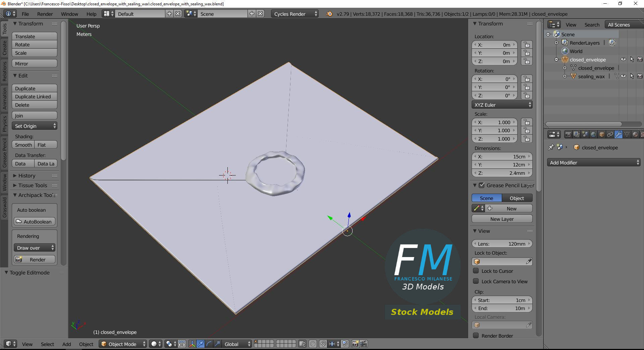Open the World properties tab
The width and height of the screenshot is (644, 350).
[x=593, y=135]
